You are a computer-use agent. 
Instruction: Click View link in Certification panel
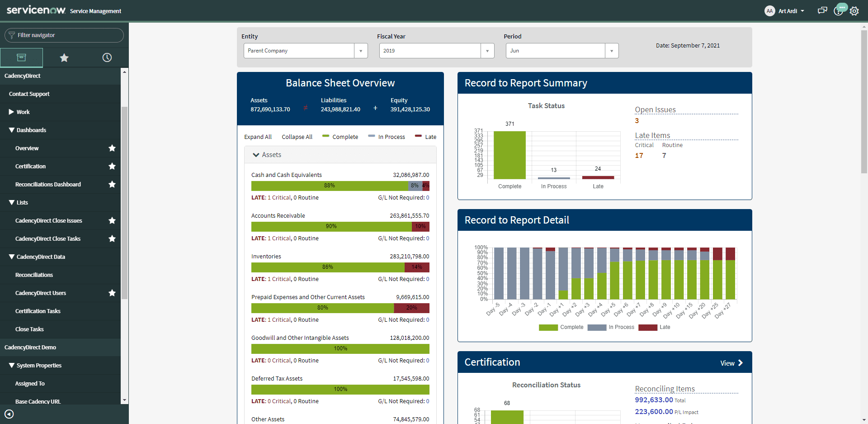[x=731, y=363]
